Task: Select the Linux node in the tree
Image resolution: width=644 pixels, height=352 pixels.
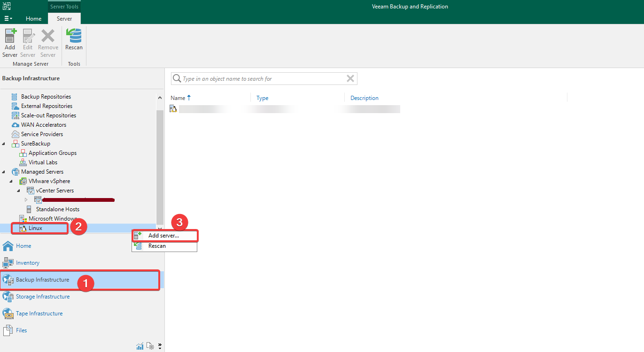Action: [x=35, y=228]
